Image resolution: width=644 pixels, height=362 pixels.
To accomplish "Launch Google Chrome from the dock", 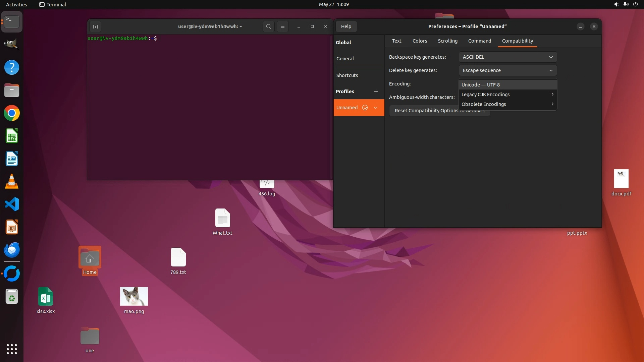I will tap(12, 113).
